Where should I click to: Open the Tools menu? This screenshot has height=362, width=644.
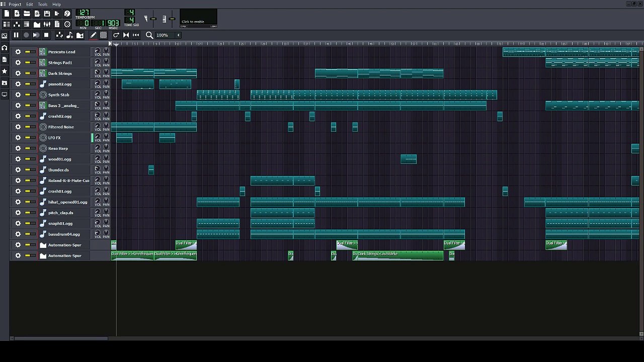click(x=42, y=5)
